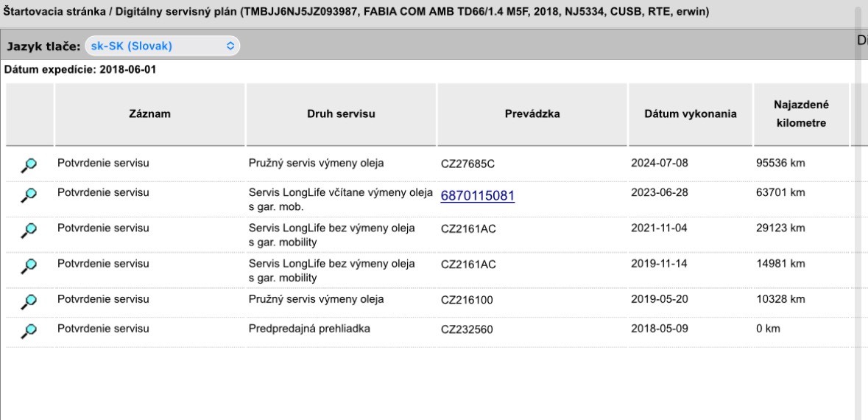
Task: Select the Prevádzka column header
Action: pos(532,114)
